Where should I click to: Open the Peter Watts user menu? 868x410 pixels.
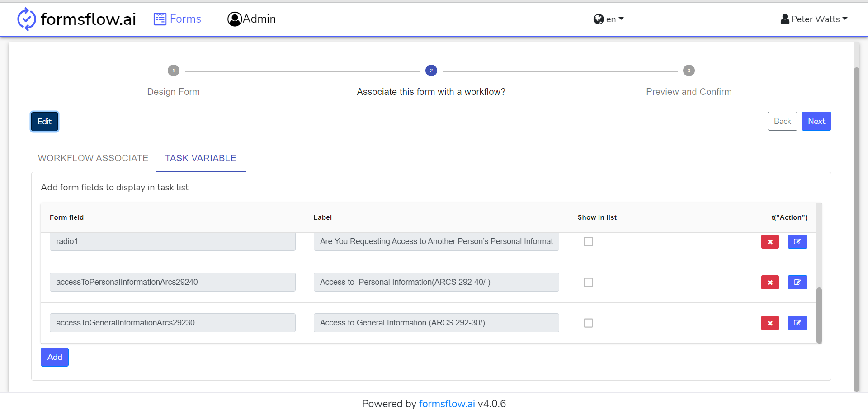coord(814,19)
